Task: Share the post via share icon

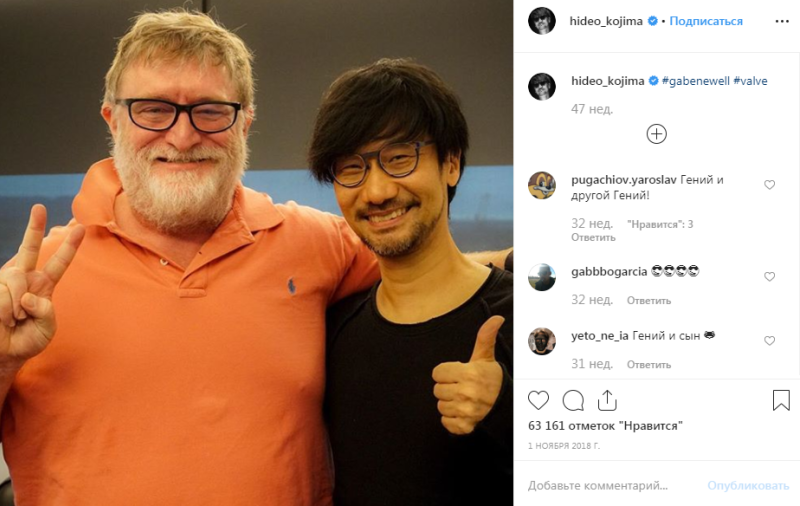Action: point(607,400)
